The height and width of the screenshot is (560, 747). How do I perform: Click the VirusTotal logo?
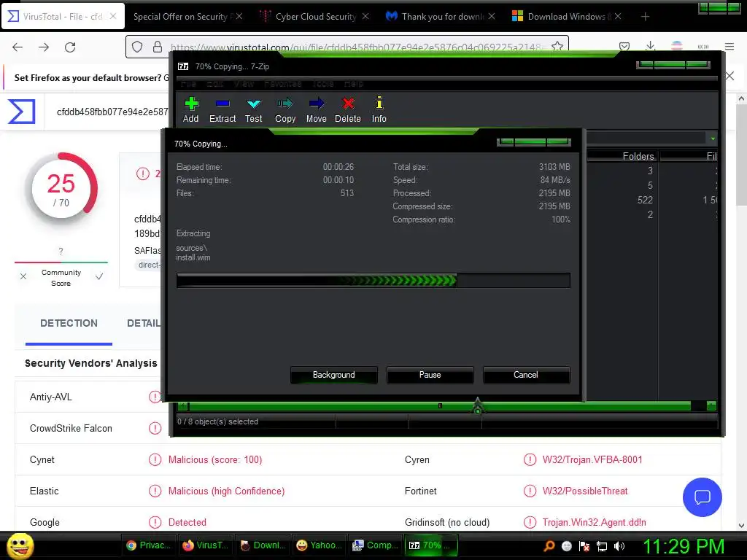pyautogui.click(x=21, y=112)
